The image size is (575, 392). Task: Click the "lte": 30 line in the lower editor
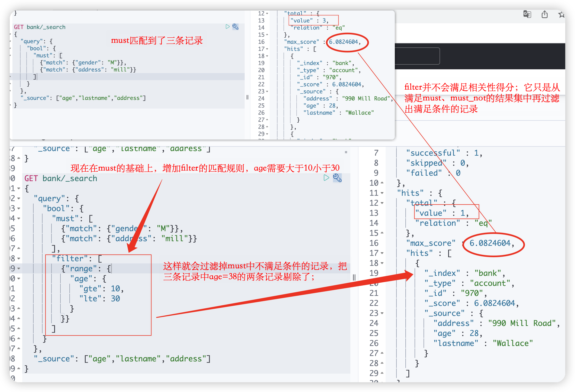tap(99, 299)
